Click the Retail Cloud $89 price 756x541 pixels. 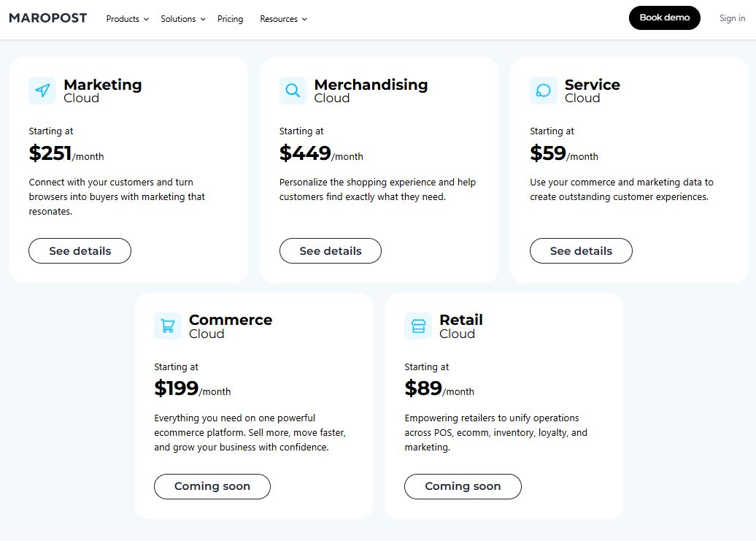pos(424,388)
